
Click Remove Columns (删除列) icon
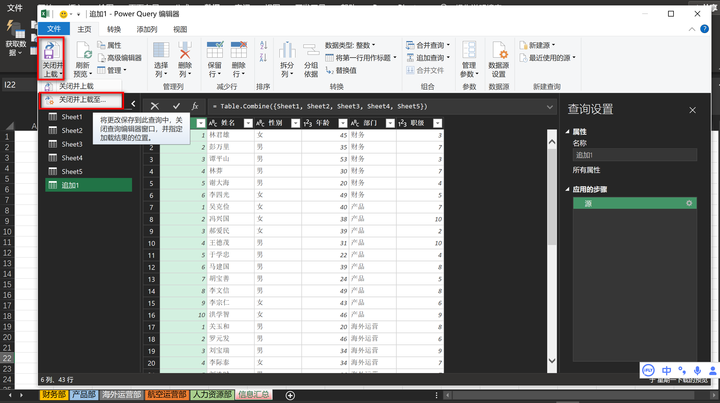pos(185,51)
